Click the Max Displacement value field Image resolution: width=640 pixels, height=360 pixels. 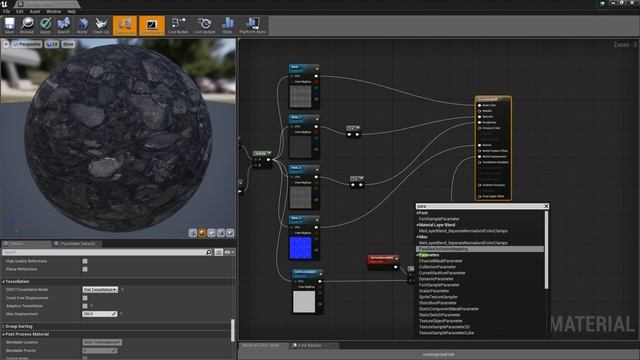tap(100, 314)
